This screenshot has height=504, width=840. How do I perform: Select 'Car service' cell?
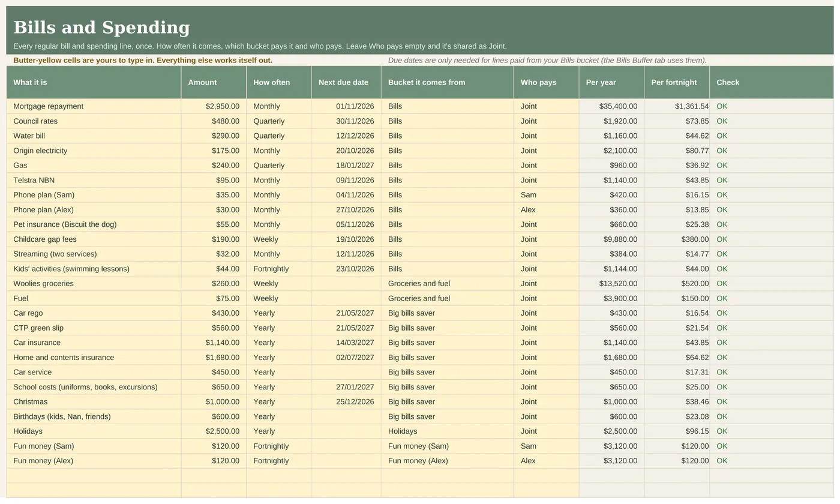click(x=94, y=372)
